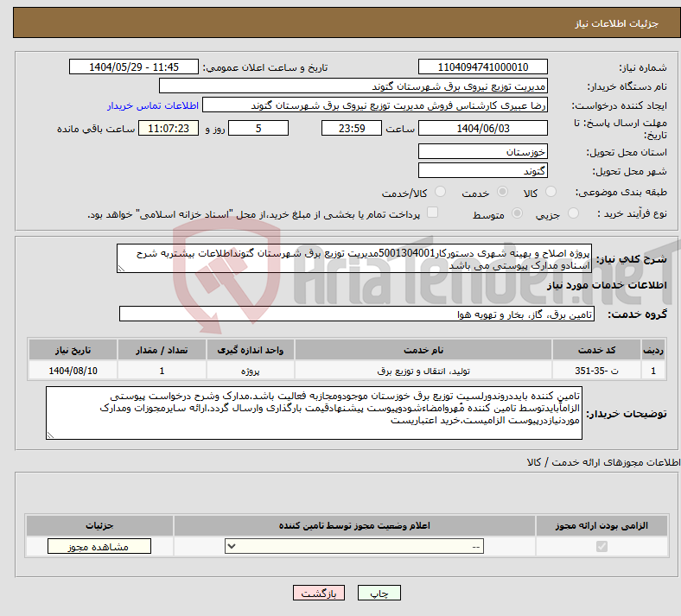Click the تاریخ نیاز column header
The image size is (681, 616).
[73, 350]
